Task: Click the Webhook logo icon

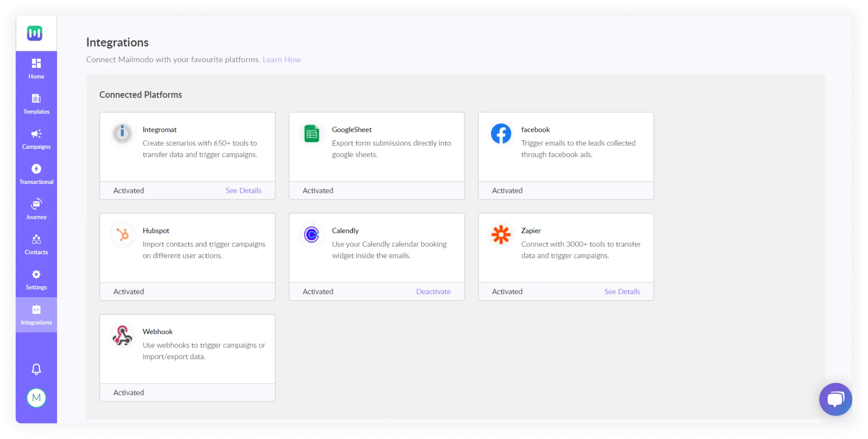Action: click(x=122, y=336)
